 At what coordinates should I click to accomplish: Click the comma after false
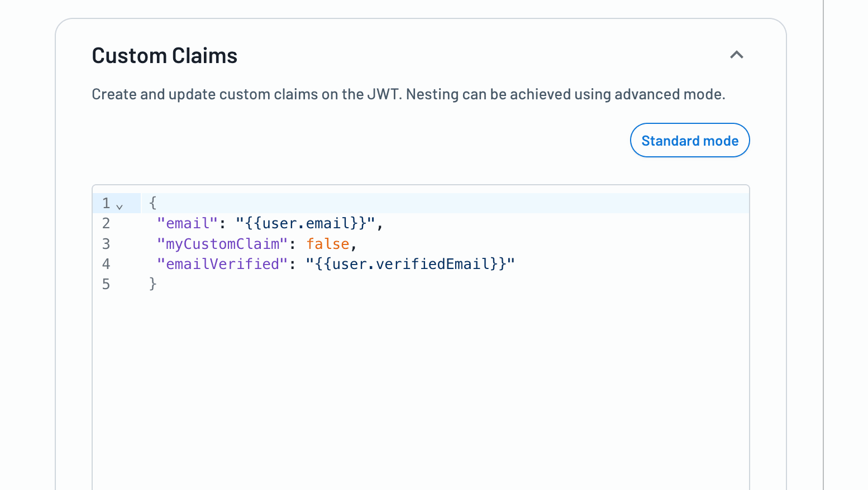coord(354,243)
